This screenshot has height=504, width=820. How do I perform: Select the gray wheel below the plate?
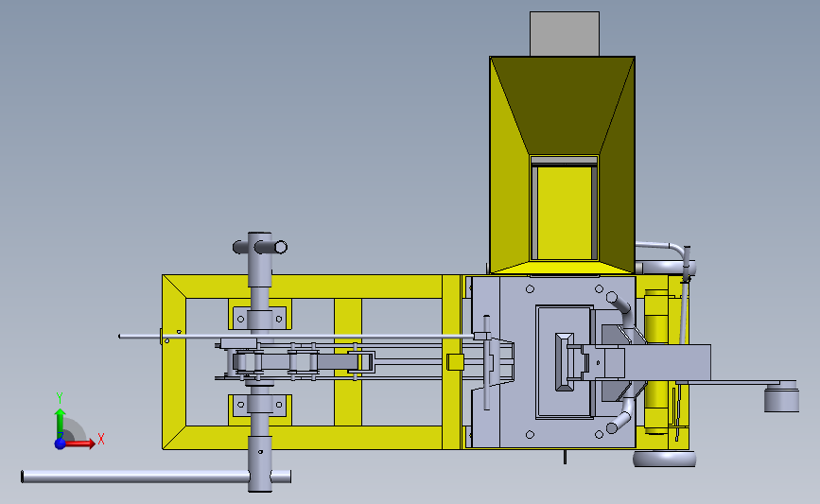point(664,459)
